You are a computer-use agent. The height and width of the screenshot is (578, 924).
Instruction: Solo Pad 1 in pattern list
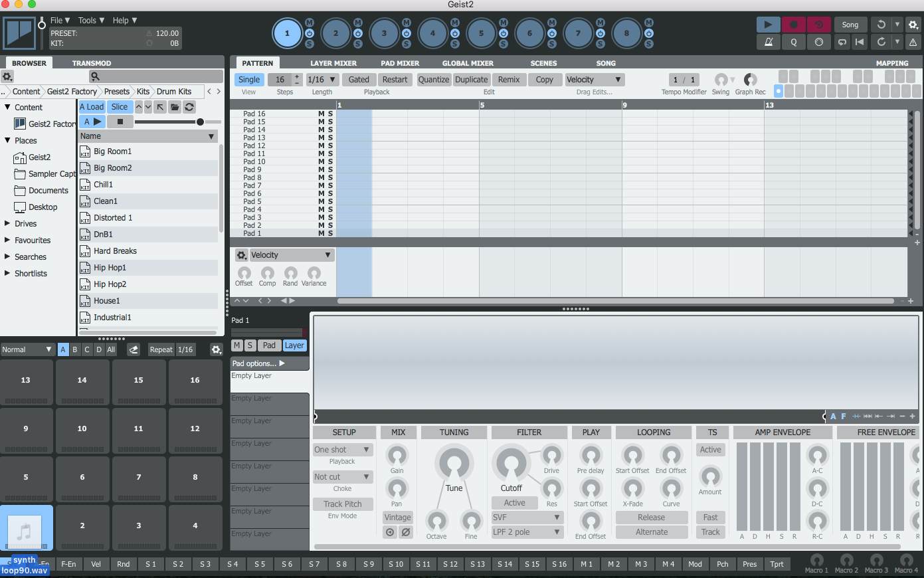coord(330,233)
